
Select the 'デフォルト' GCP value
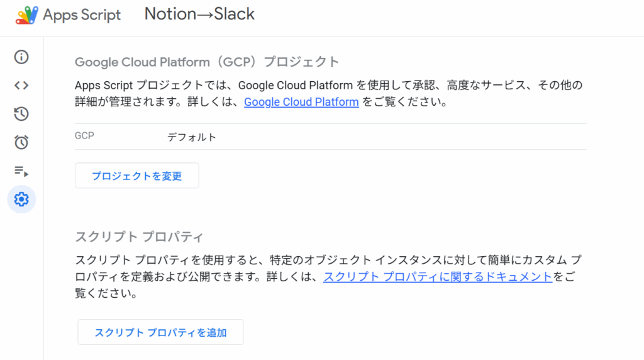(x=191, y=137)
